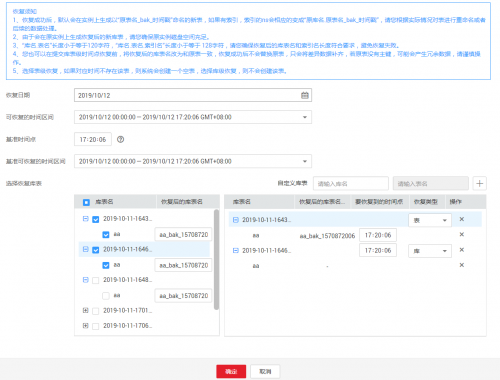Image resolution: width=500 pixels, height=380 pixels.
Task: Check aa table under 2019-10-11-1648
Action: 106,296
